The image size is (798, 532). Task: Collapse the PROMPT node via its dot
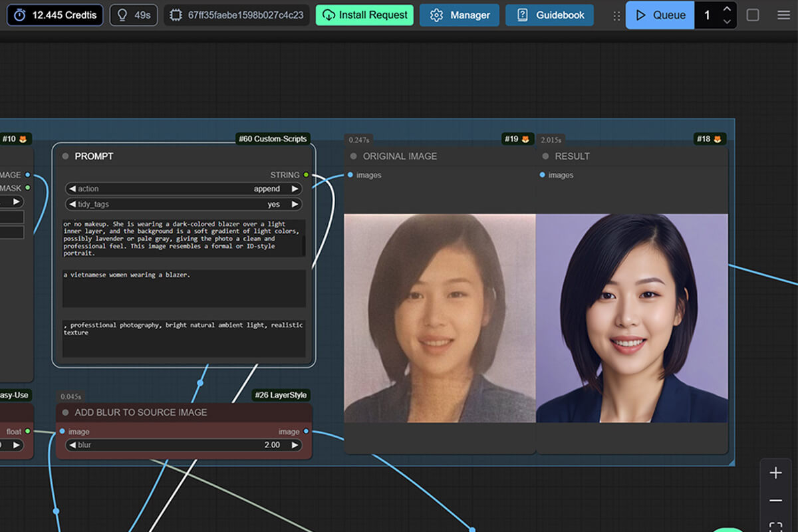tap(65, 156)
